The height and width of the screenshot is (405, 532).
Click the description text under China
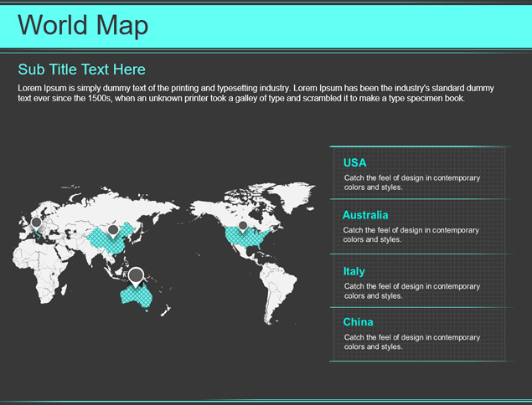click(x=412, y=341)
